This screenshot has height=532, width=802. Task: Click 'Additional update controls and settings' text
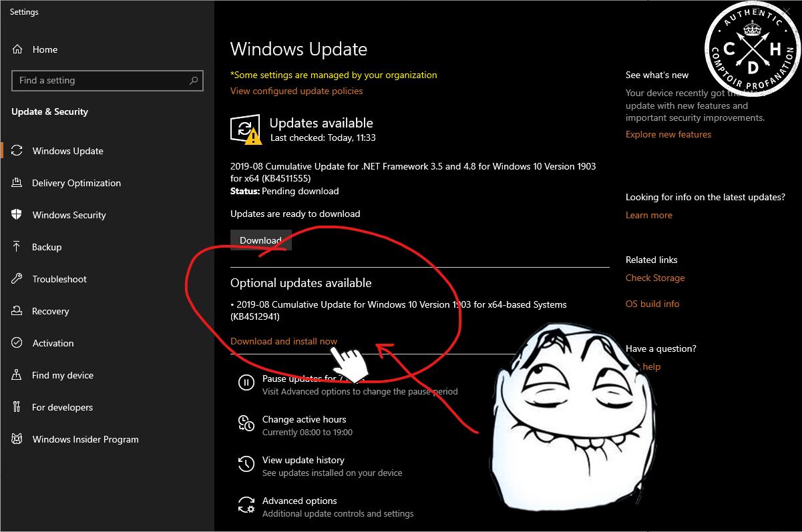click(338, 513)
